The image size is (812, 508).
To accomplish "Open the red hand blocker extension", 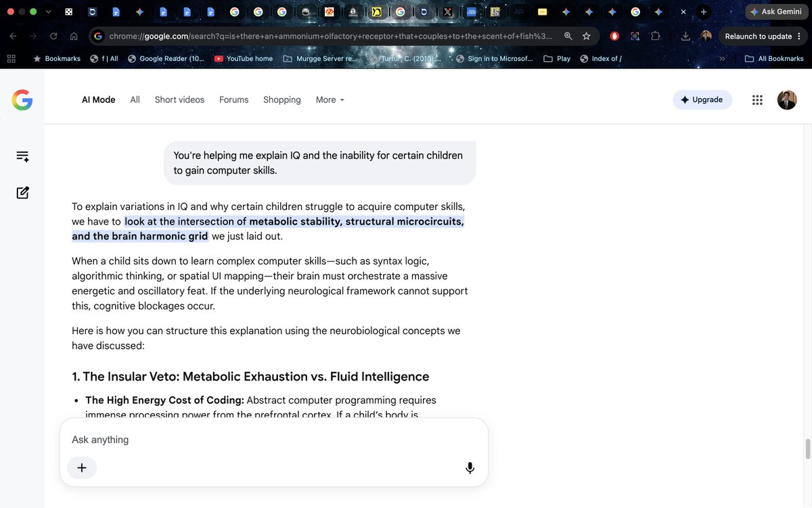I will click(614, 36).
